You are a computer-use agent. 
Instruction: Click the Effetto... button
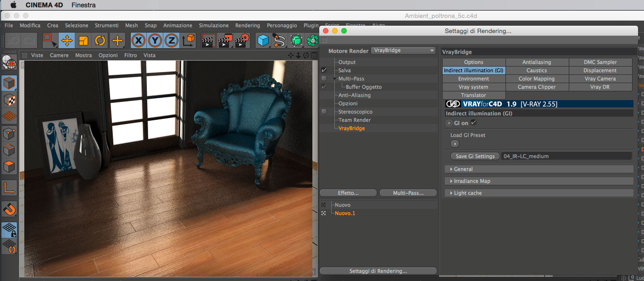pos(348,193)
